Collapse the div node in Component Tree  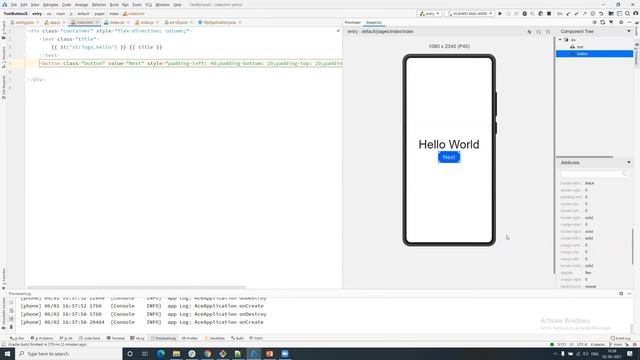pos(560,40)
